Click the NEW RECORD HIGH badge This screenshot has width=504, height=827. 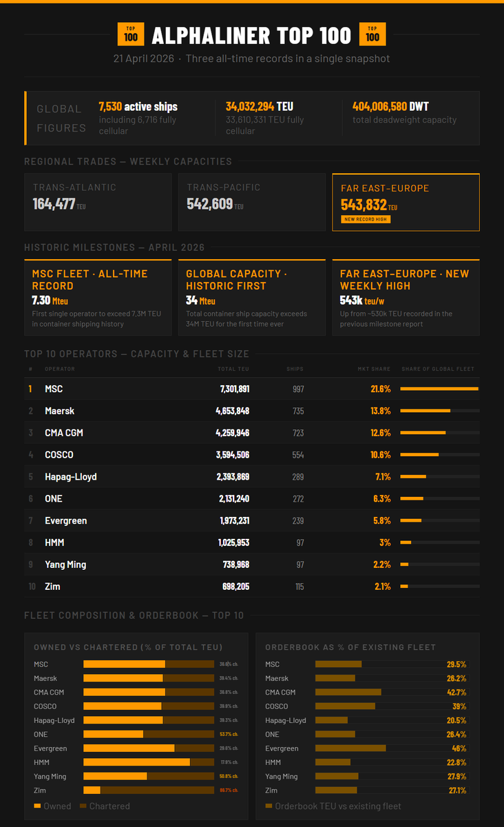(x=366, y=219)
